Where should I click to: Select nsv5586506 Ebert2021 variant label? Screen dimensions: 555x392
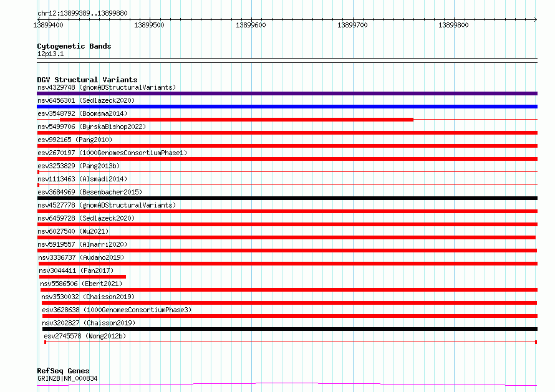click(x=81, y=284)
